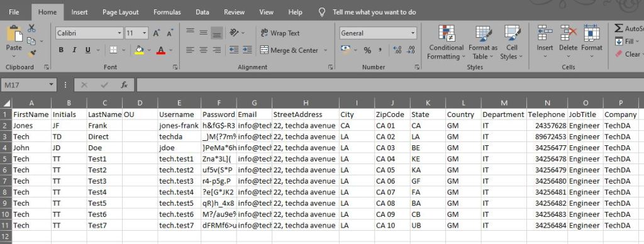This screenshot has width=644, height=244.
Task: Increase decimal places
Action: tap(397, 50)
